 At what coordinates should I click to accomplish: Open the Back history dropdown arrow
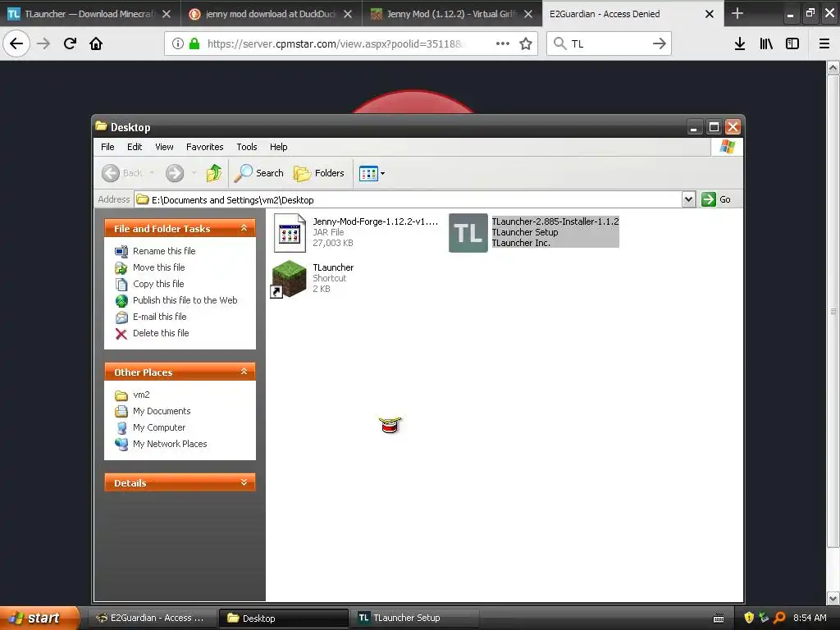[x=152, y=173]
